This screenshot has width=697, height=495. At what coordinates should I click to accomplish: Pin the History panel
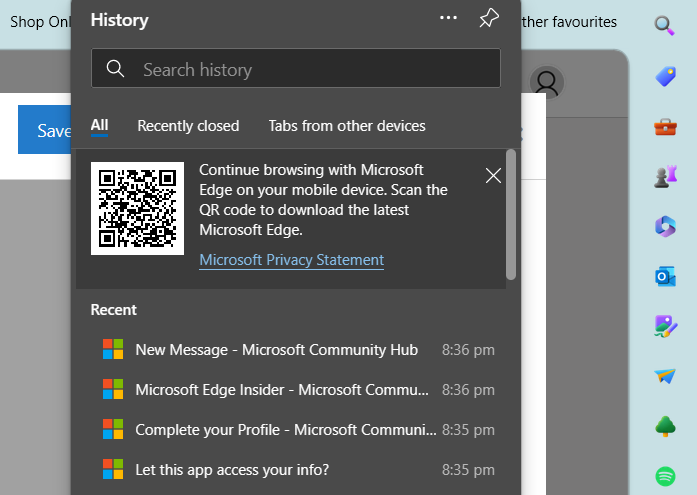[x=488, y=19]
